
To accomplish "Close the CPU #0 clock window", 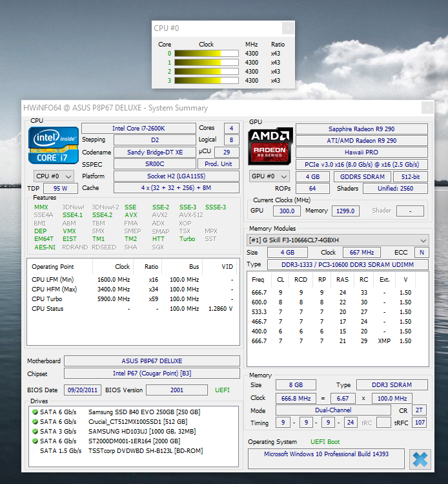I will click(x=288, y=28).
